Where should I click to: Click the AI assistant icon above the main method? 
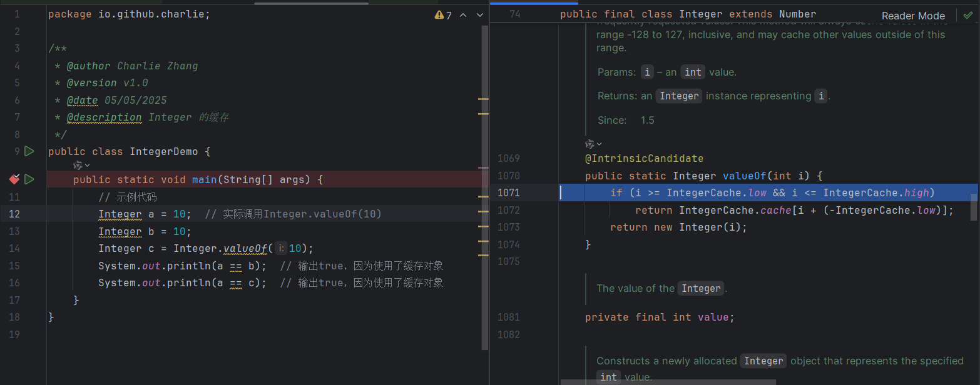click(x=78, y=165)
